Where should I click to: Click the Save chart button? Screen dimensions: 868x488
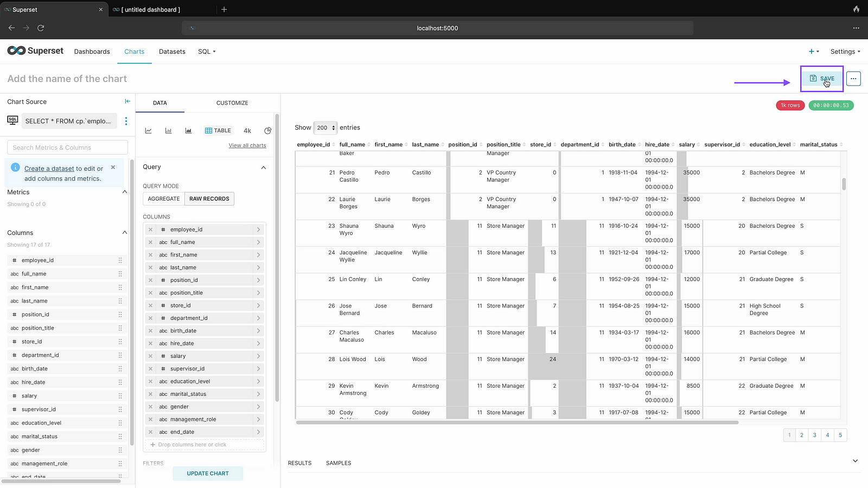tap(822, 79)
